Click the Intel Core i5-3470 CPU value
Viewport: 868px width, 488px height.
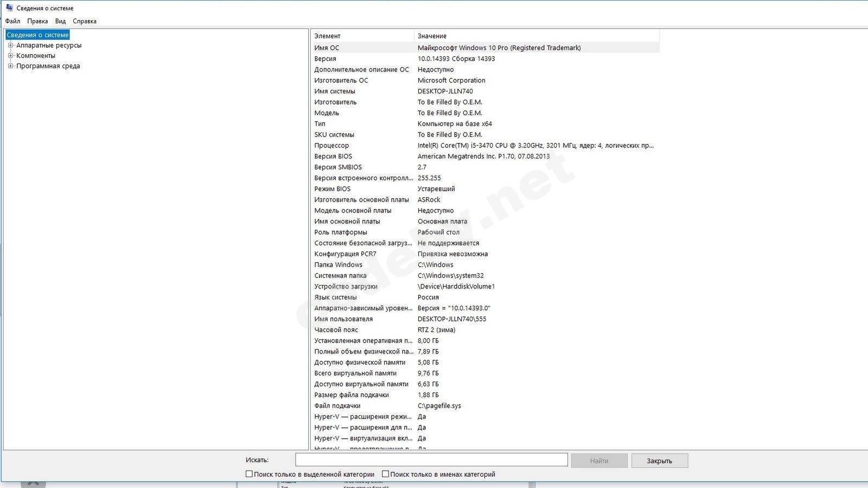(x=535, y=145)
